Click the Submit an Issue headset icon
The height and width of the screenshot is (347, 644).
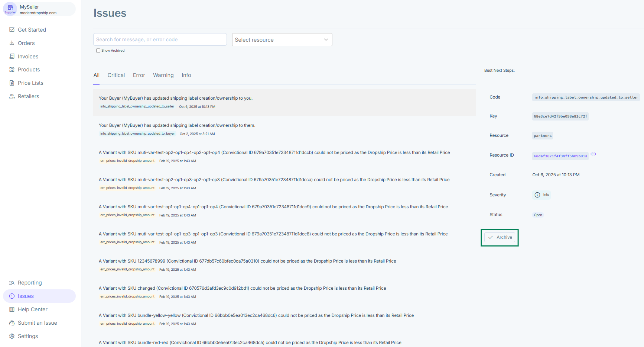pos(12,323)
